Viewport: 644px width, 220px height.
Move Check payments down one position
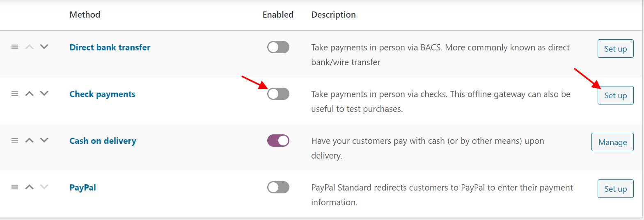44,94
